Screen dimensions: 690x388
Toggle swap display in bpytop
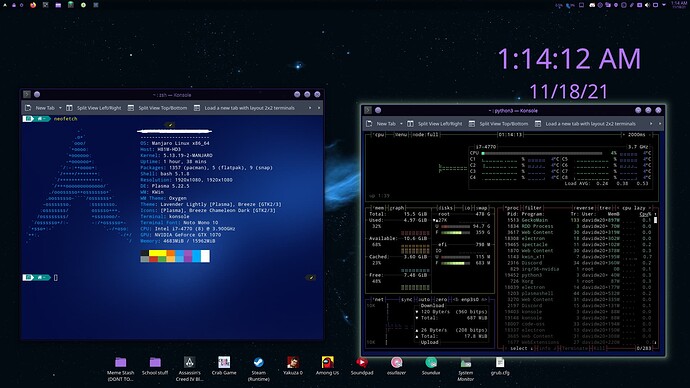pyautogui.click(x=482, y=208)
